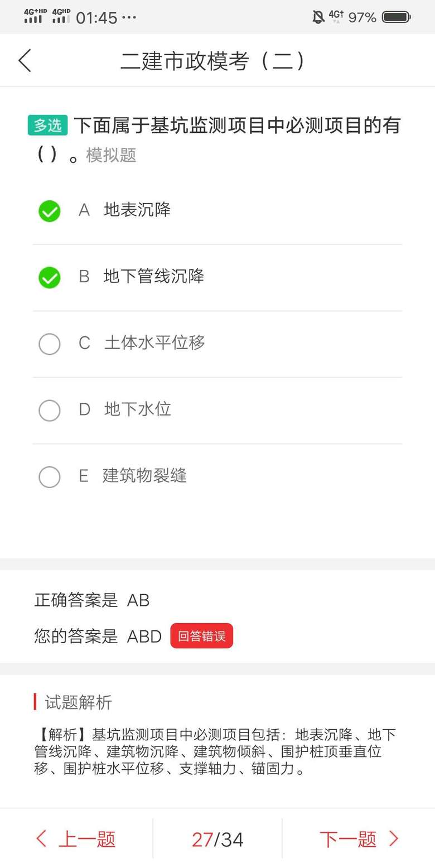Tap the battery icon in status bar
Image resolution: width=435 pixels, height=868 pixels.
(396, 17)
